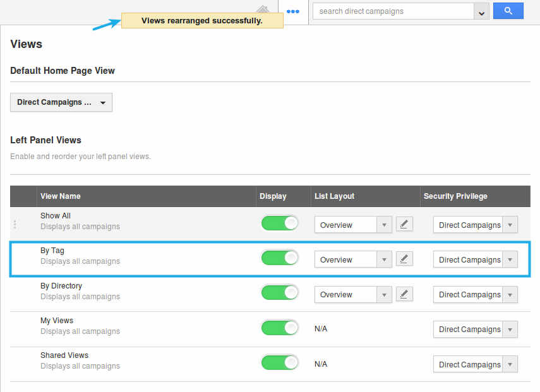Edit the Show All view with the pencil icon

(404, 224)
